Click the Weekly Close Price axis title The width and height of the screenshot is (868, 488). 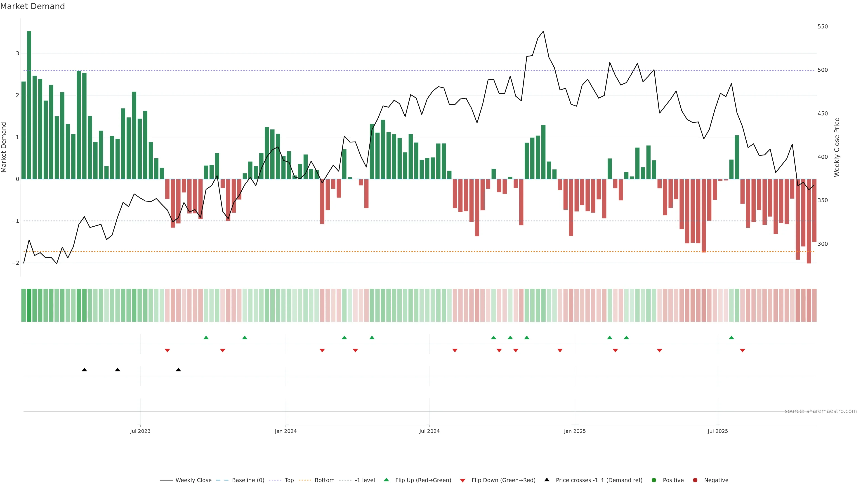point(837,147)
